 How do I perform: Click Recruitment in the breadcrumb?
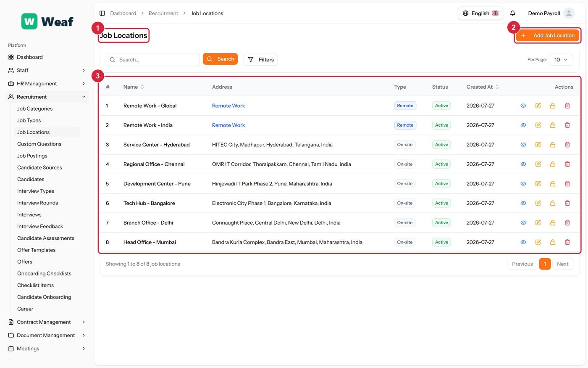point(163,13)
